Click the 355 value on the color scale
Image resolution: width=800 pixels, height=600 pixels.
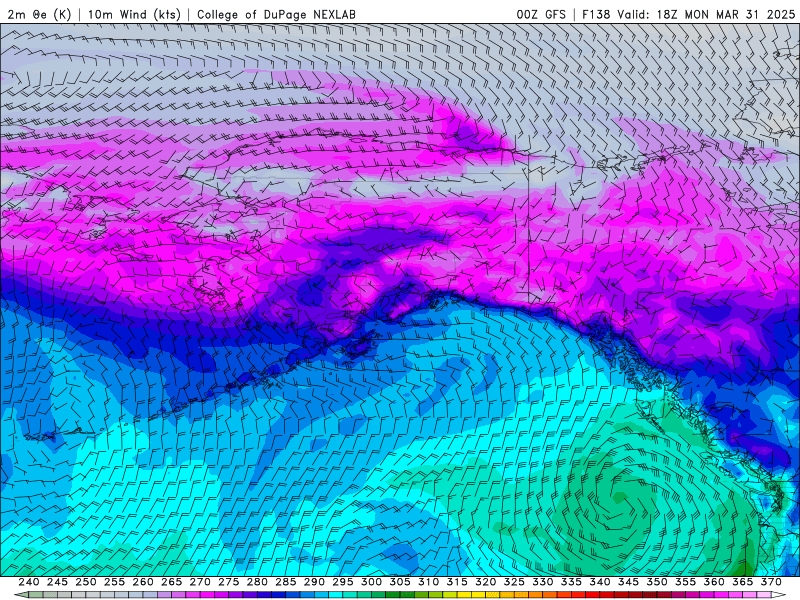coord(686,582)
